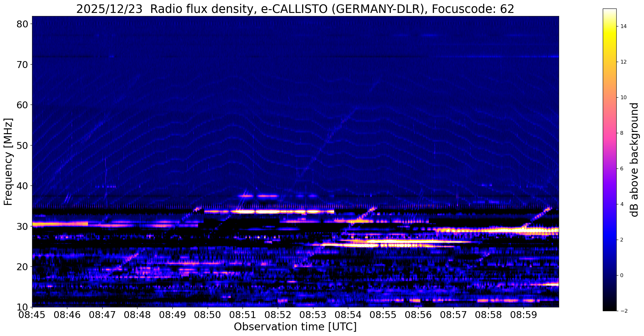This screenshot has width=644, height=336.
Task: Click the colorbar tick value 4
Action: click(621, 204)
